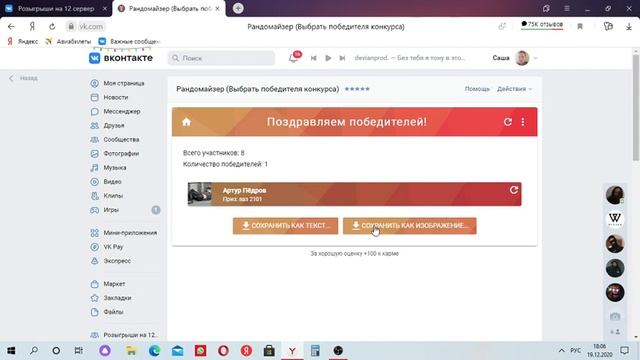
Task: Click the Экспресс sidebar icon
Action: coord(95,261)
